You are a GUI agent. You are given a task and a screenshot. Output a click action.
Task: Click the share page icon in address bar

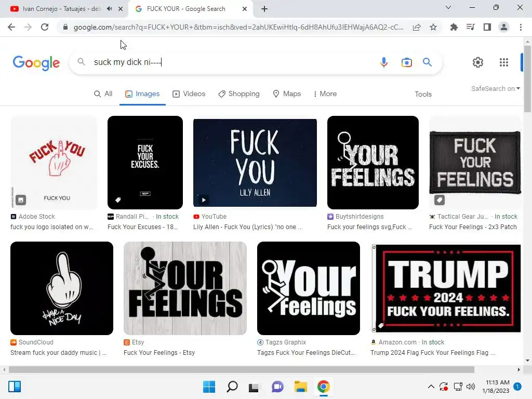click(x=417, y=27)
